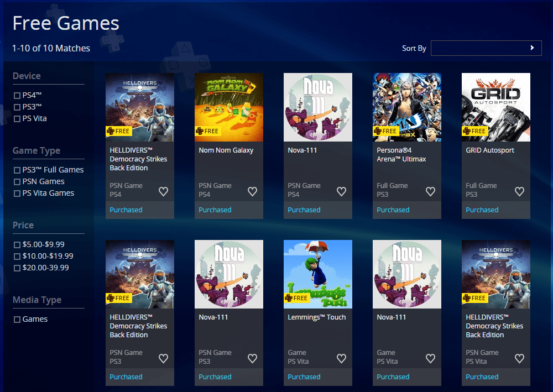Open Persona 4 Arena Ultimax title link
Screen dimensions: 553x392
point(401,155)
